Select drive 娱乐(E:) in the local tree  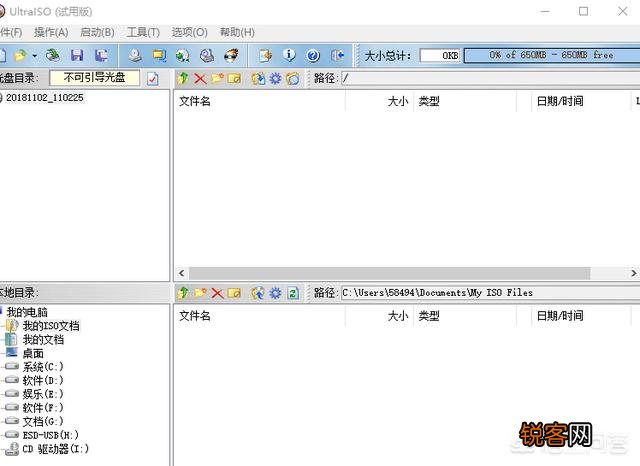[43, 394]
